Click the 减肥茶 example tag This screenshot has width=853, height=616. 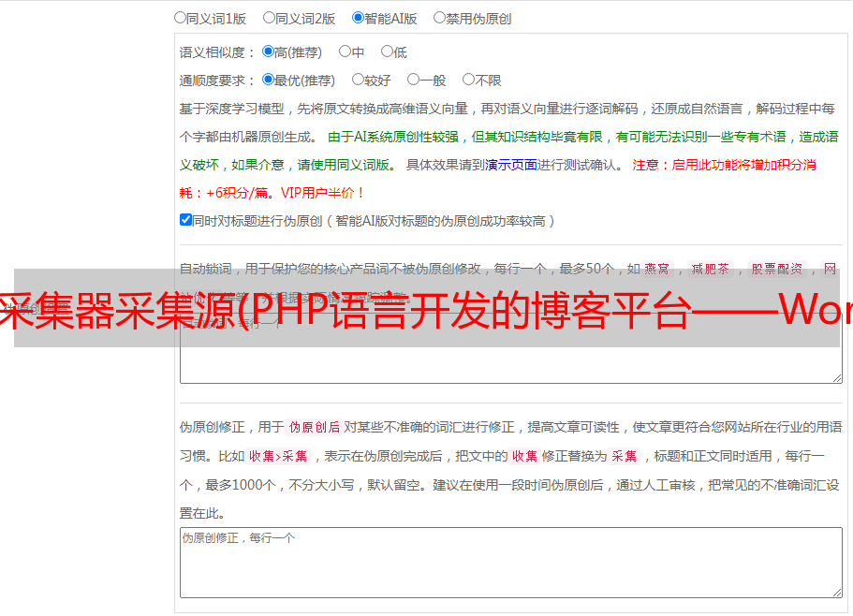[x=710, y=269]
